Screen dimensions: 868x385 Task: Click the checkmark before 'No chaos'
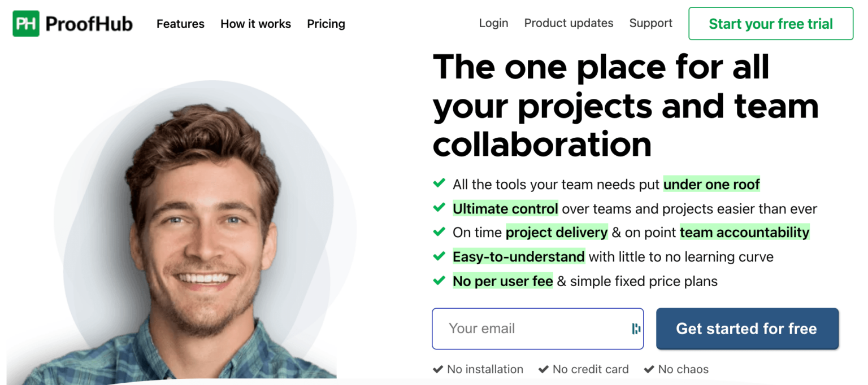pyautogui.click(x=649, y=369)
